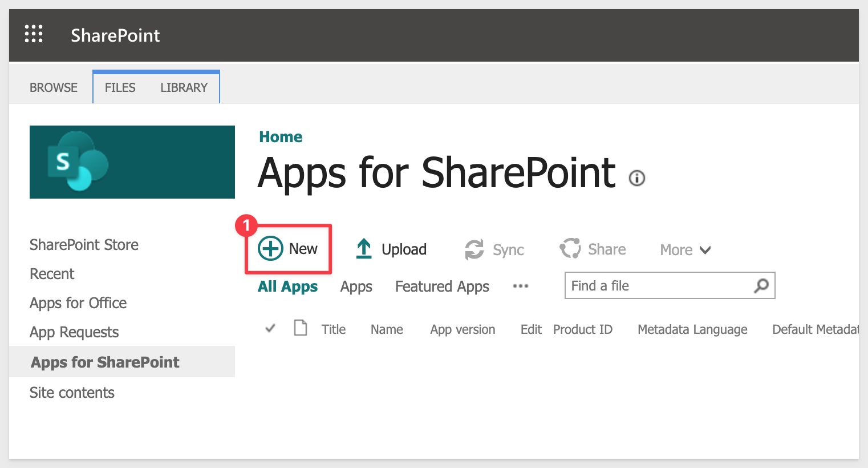Open Recent in the sidebar
This screenshot has height=468, width=868.
click(x=52, y=274)
